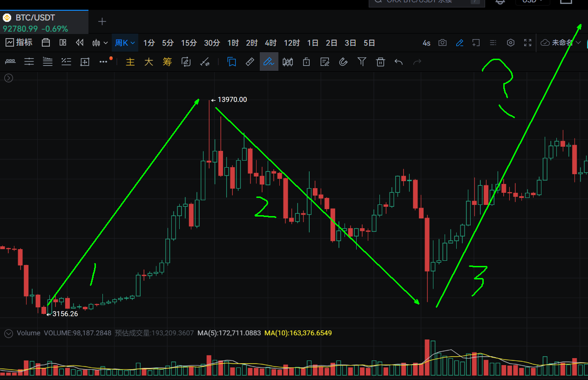Screen dimensions: 588x380
Task: Toggle the 筹 chip distribution button
Action: click(x=167, y=61)
